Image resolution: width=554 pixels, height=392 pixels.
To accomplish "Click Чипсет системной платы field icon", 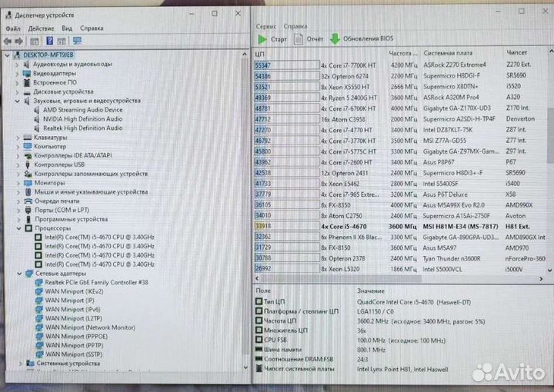I will (x=259, y=368).
